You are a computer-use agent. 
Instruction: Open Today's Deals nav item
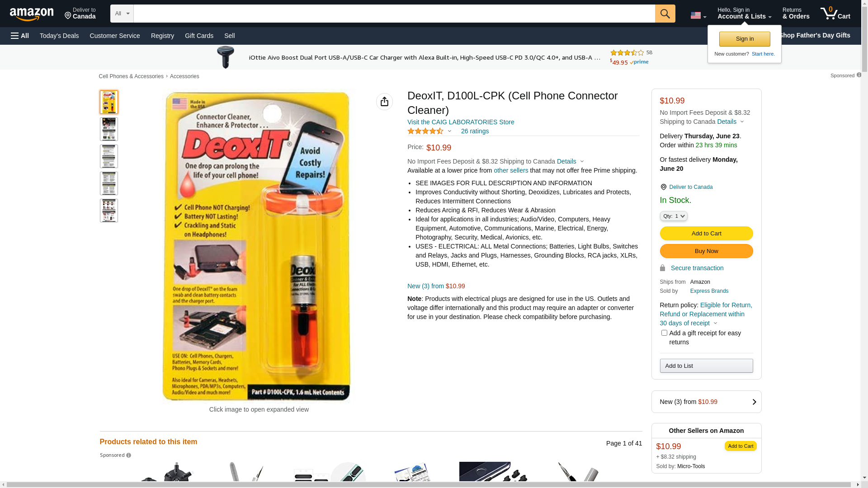(x=59, y=36)
